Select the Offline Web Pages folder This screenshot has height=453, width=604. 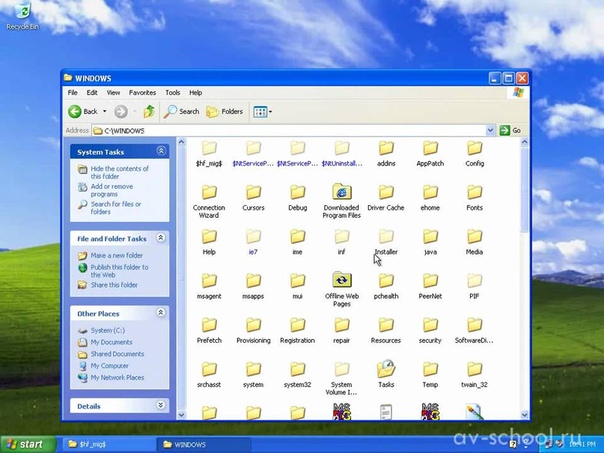point(342,290)
